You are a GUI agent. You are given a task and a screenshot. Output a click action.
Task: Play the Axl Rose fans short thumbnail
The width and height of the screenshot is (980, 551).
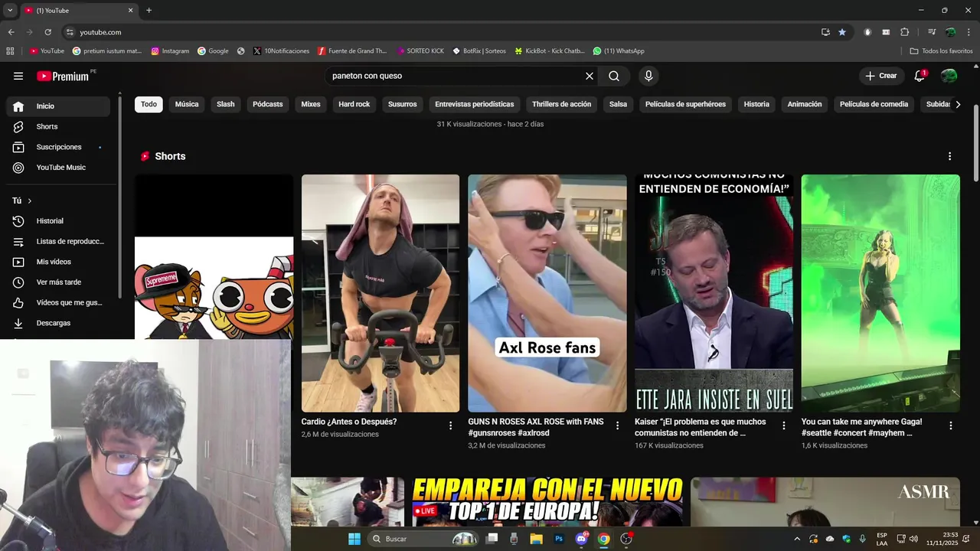tap(547, 293)
